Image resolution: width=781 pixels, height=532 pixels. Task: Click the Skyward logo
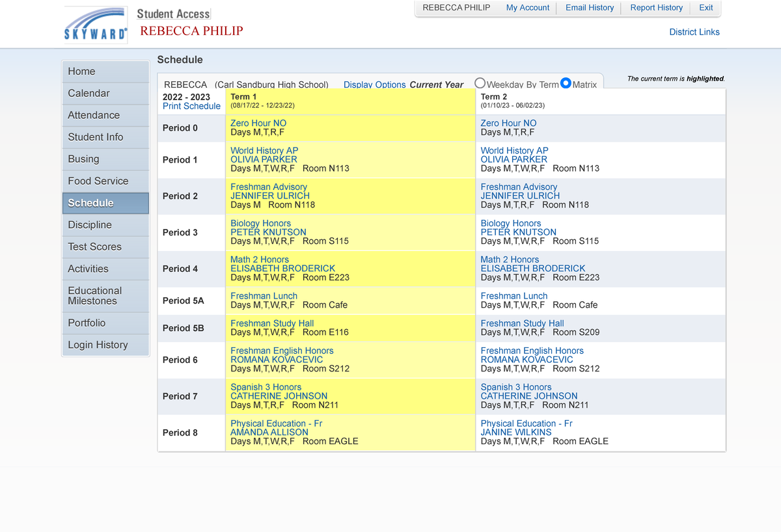click(95, 25)
